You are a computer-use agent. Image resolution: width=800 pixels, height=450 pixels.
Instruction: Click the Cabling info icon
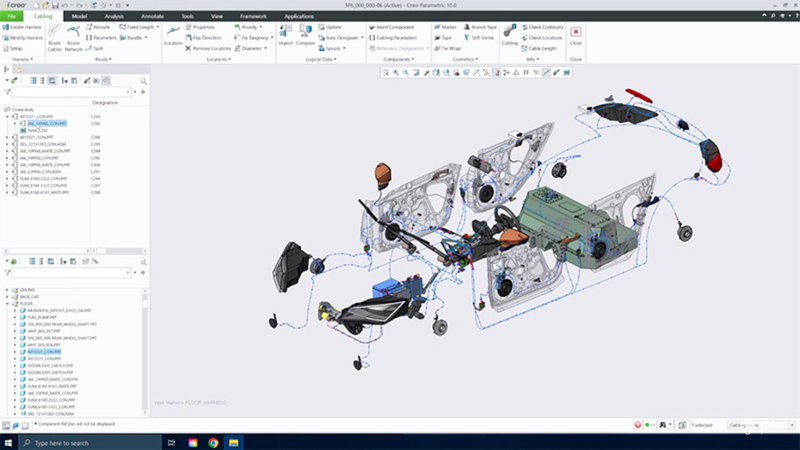tap(509, 36)
